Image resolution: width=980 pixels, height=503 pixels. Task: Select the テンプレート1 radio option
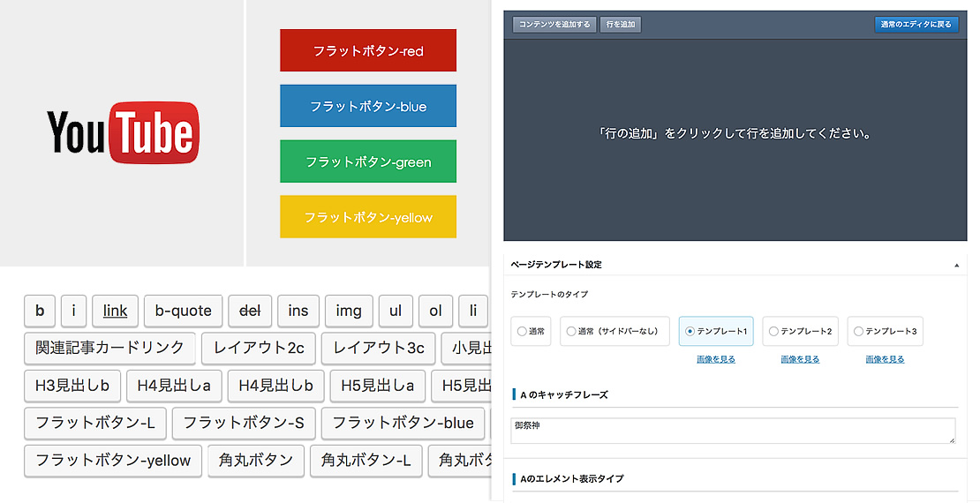pos(716,331)
